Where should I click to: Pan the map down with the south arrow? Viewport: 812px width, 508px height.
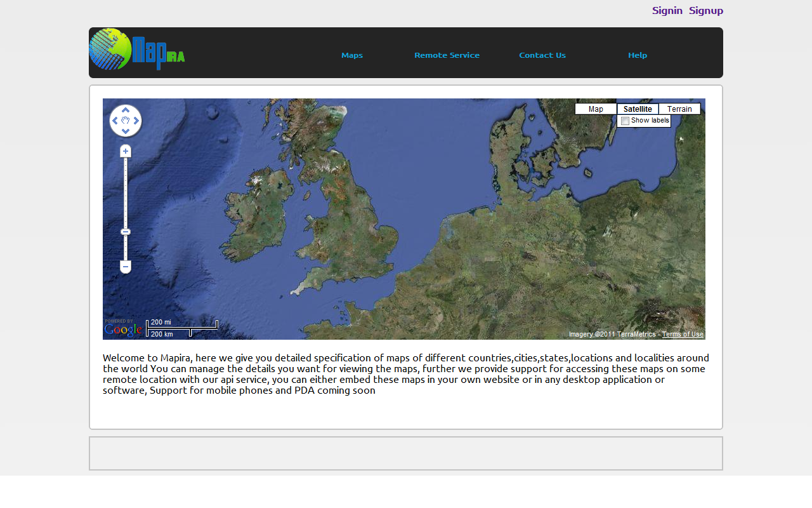pos(126,131)
